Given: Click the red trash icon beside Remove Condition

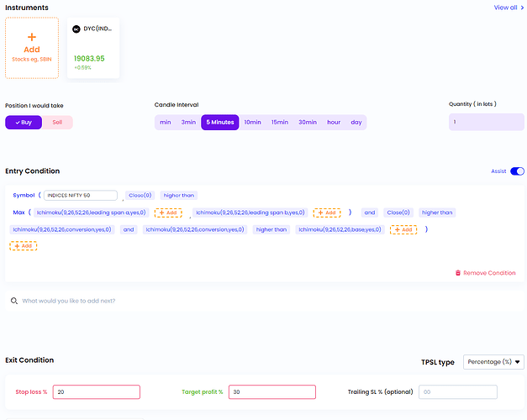Looking at the screenshot, I should tap(458, 273).
